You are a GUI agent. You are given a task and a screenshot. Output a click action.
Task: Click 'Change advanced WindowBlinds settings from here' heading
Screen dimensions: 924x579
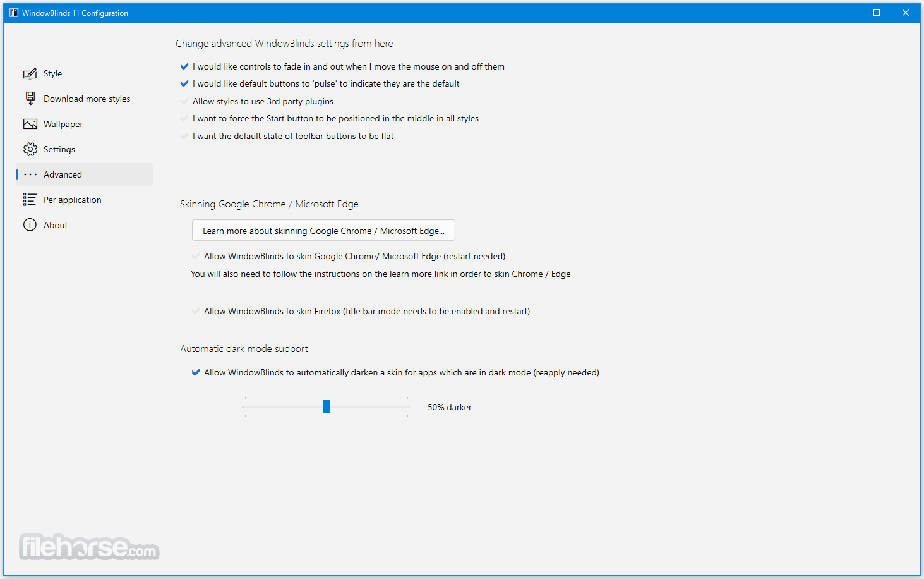284,43
